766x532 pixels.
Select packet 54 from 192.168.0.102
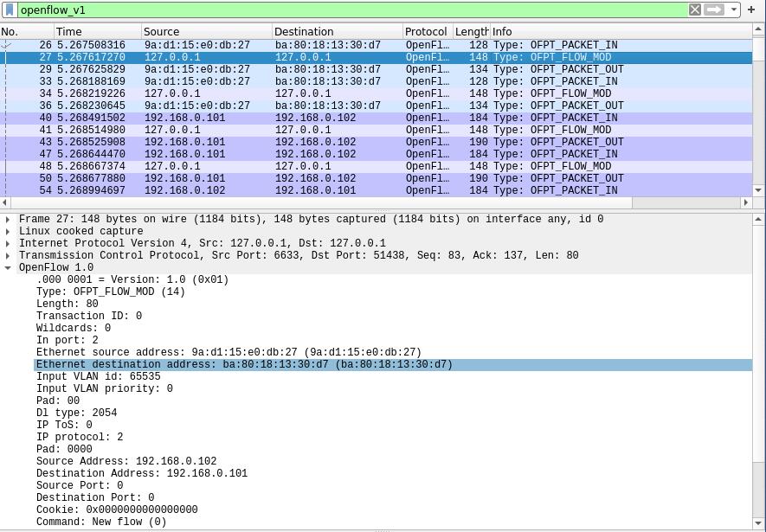click(377, 190)
